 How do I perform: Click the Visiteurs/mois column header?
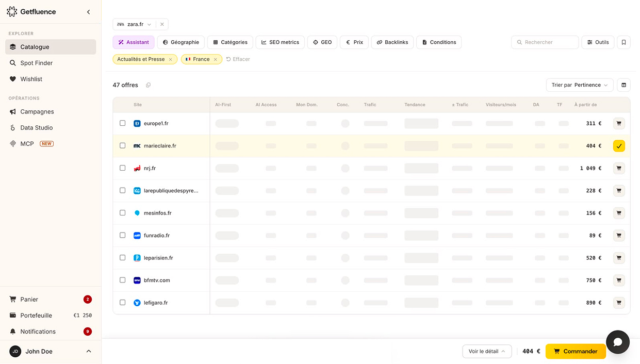(501, 105)
